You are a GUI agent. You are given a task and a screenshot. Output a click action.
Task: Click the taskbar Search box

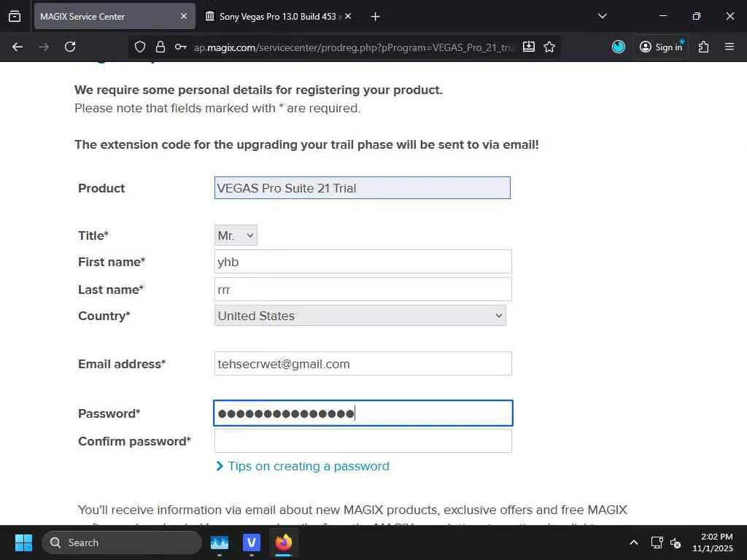(x=122, y=542)
